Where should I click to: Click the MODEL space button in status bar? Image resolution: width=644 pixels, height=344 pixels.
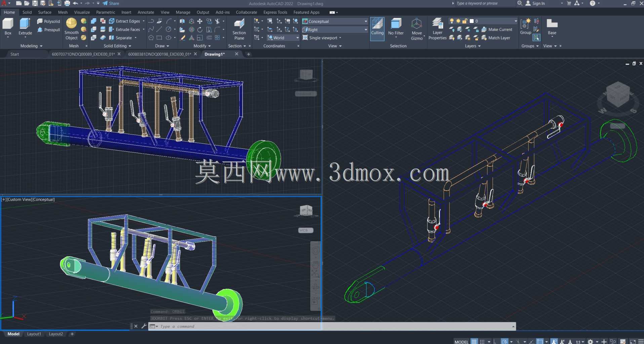point(461,342)
